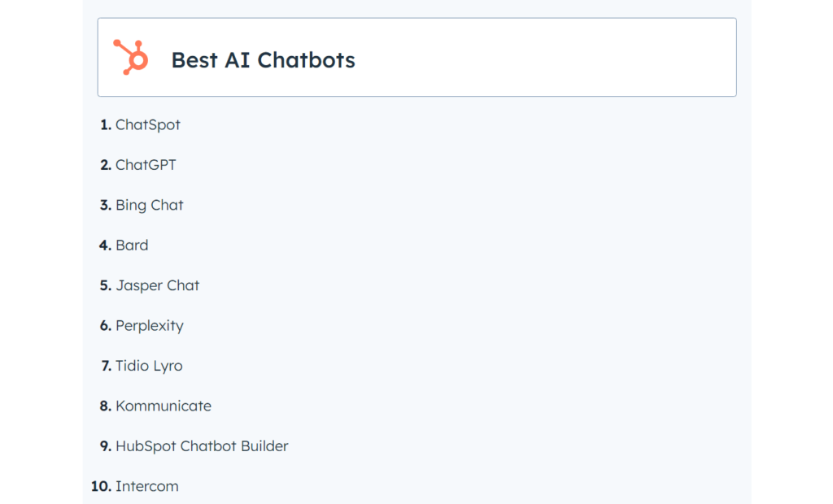Go to the Bing Chat entry
833x504 pixels.
pos(150,206)
